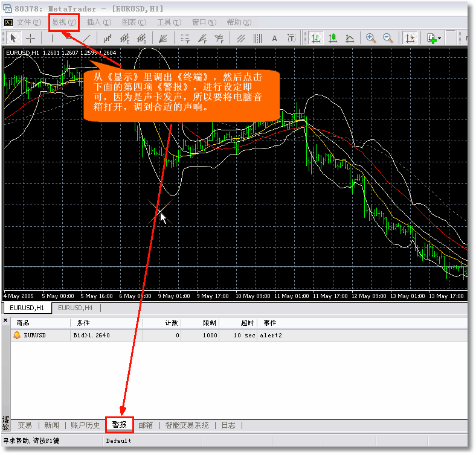Select the cycle lines tool
The height and width of the screenshot is (455, 476).
pos(258,38)
